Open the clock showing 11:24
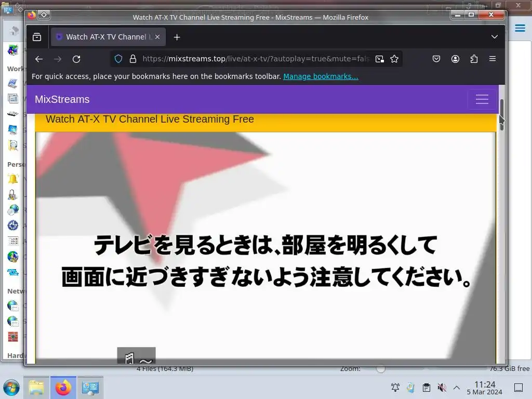 (485, 388)
